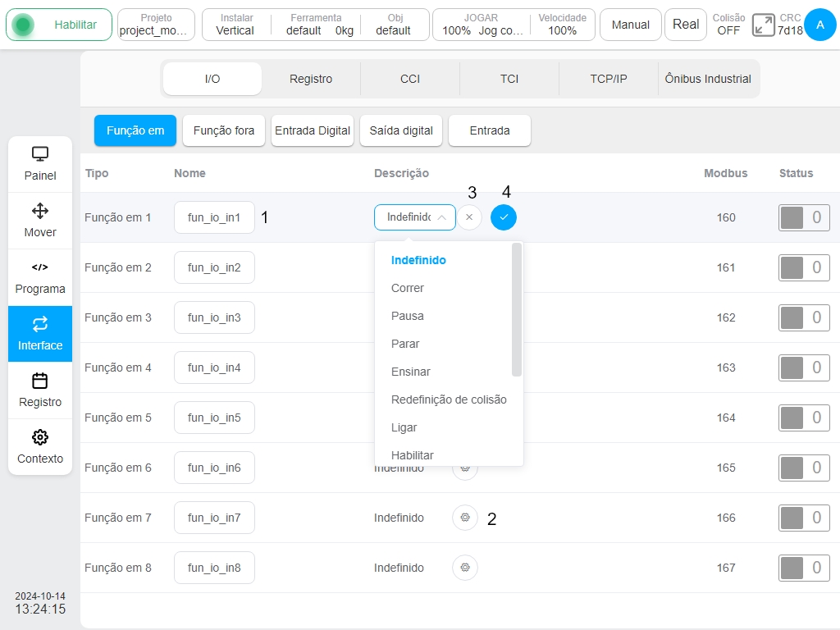Edit the fun_io_in5 name field
Screen dimensions: 840x630
(x=214, y=418)
